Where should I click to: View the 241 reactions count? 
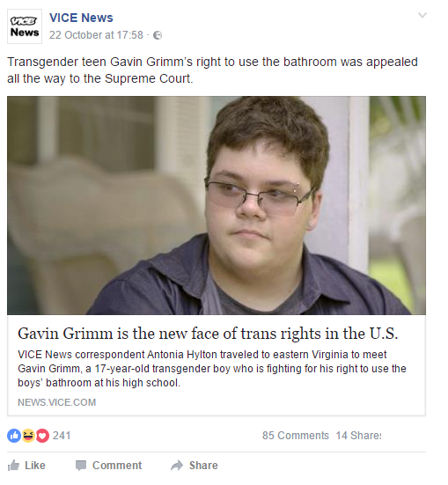(x=62, y=436)
